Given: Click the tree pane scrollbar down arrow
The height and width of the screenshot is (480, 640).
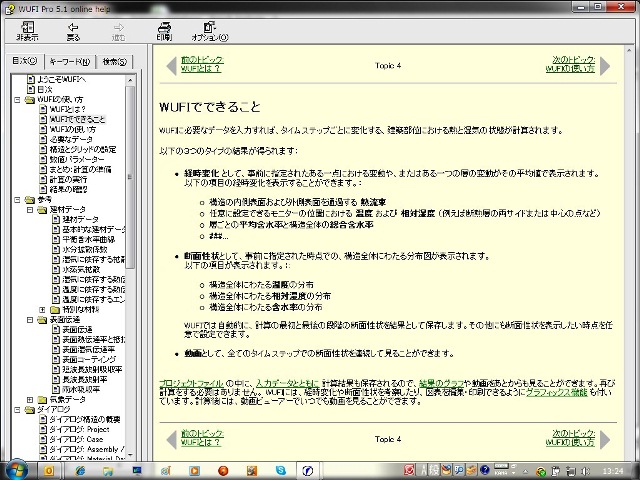Looking at the screenshot, I should (x=130, y=455).
